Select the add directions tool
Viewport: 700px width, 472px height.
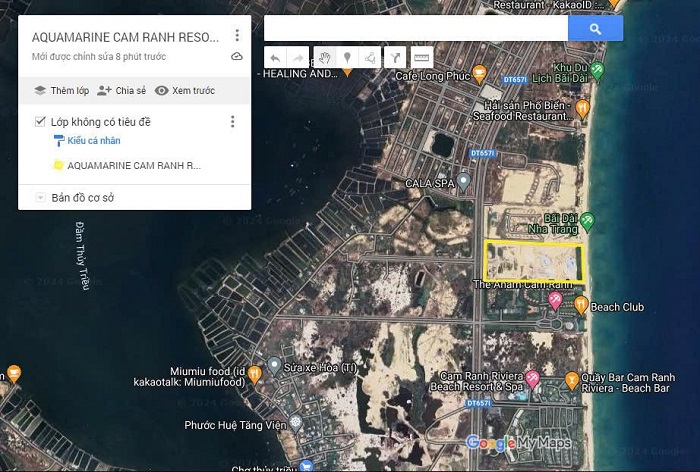395,58
